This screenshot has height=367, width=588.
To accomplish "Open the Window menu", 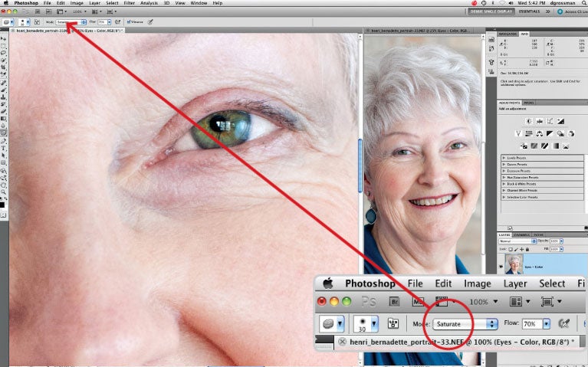I will click(199, 3).
